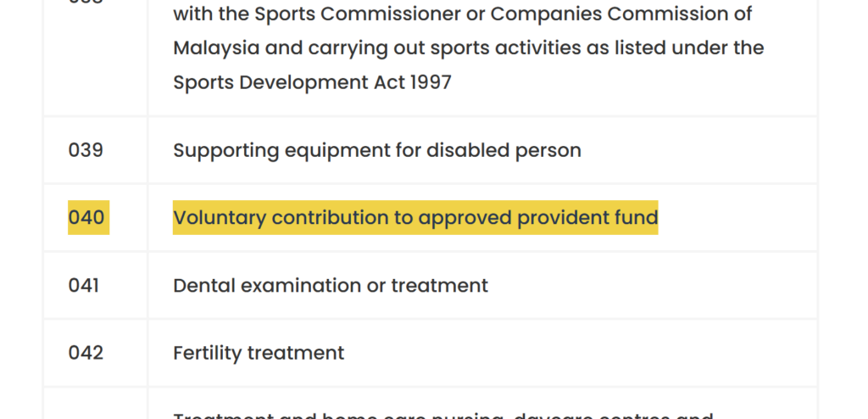The image size is (868, 419).
Task: Click code 042 in the table
Action: [86, 353]
